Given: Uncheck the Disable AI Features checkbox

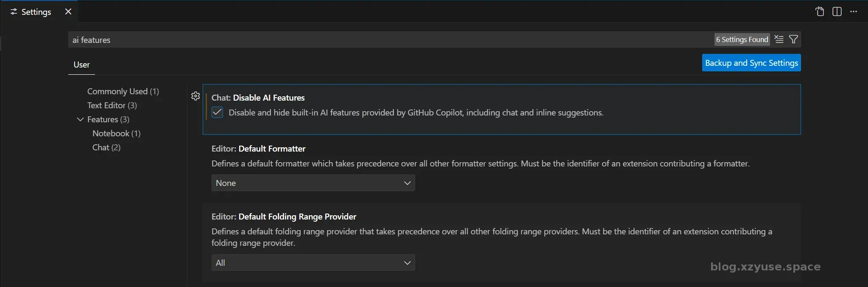Looking at the screenshot, I should (x=217, y=113).
